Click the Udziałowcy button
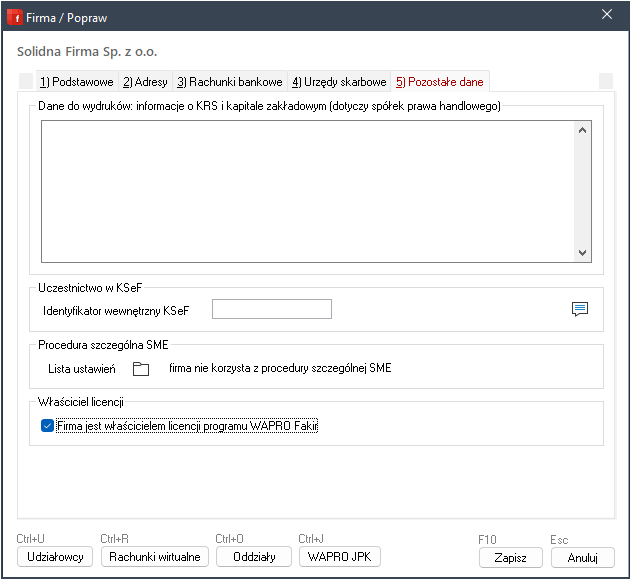The height and width of the screenshot is (579, 631). (x=55, y=557)
